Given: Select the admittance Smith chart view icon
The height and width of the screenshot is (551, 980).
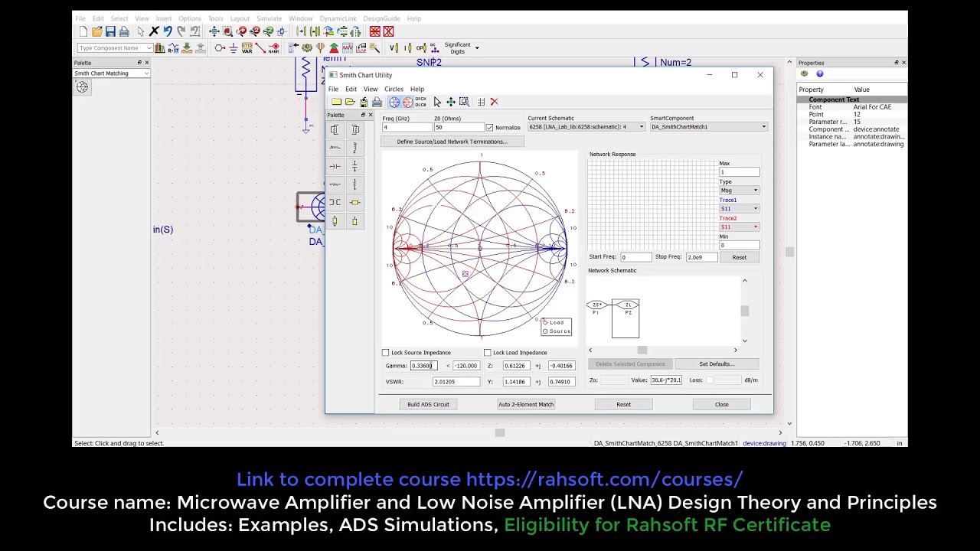Looking at the screenshot, I should tap(407, 102).
